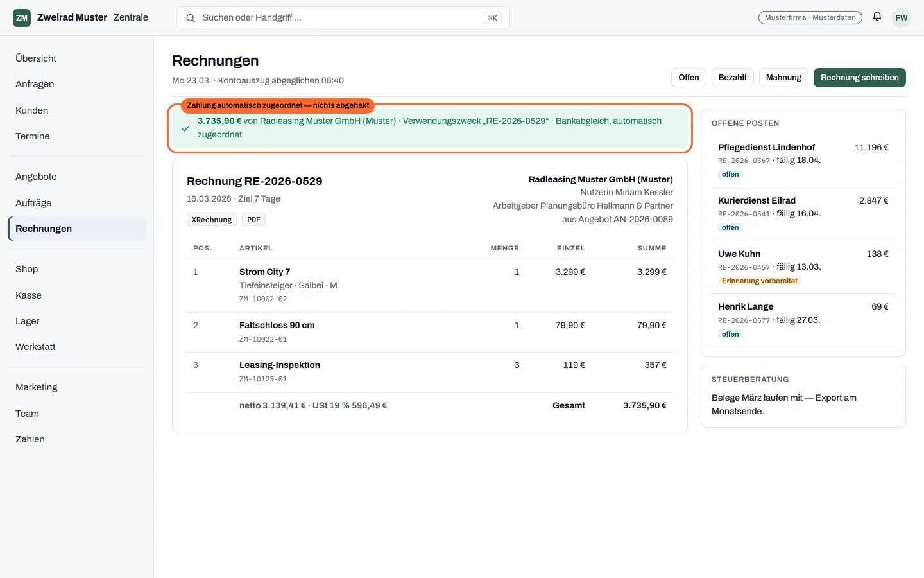Open the FW user avatar
This screenshot has height=578, width=924.
[902, 18]
